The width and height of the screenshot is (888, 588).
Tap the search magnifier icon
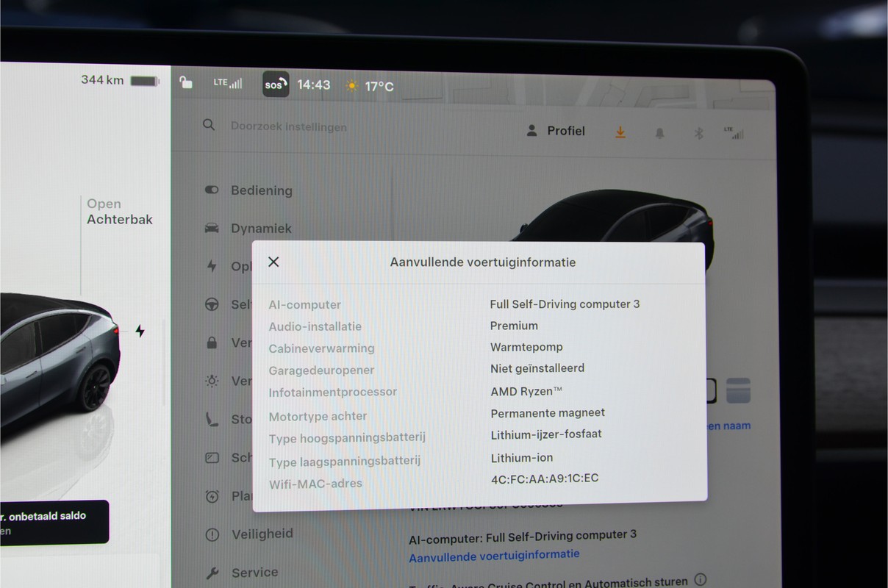pyautogui.click(x=209, y=125)
